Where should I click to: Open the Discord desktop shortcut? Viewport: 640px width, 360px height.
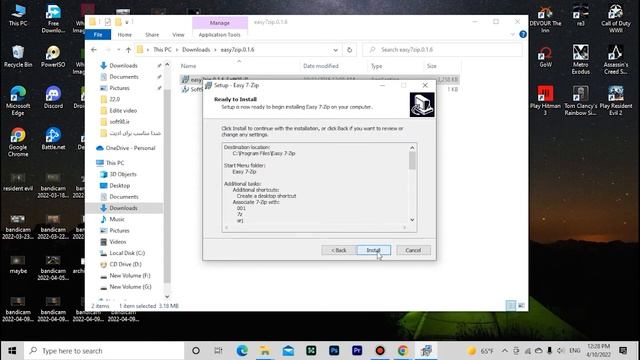coord(53,98)
